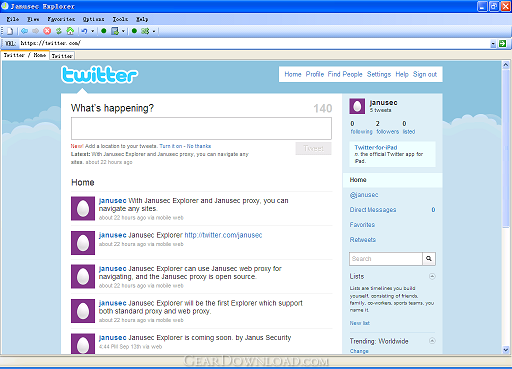Viewport: 512px width, 369px height.
Task: Click Change under Trending Worldwide
Action: click(x=359, y=351)
